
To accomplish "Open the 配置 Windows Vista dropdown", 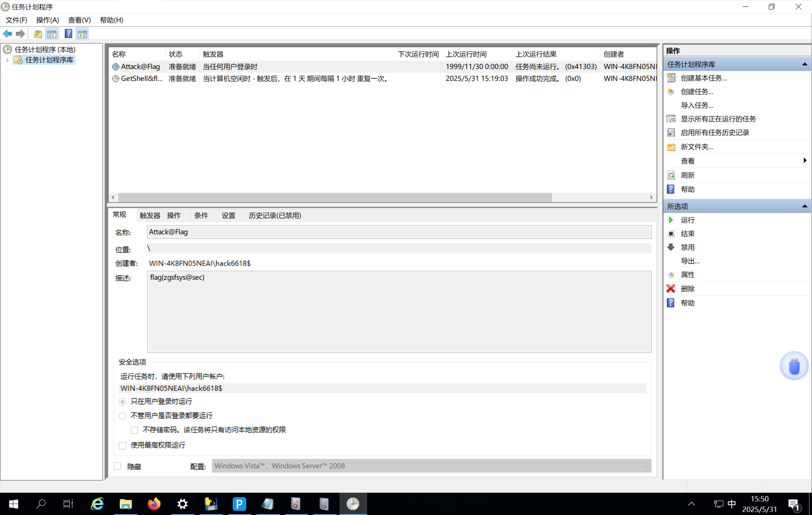I will point(431,466).
